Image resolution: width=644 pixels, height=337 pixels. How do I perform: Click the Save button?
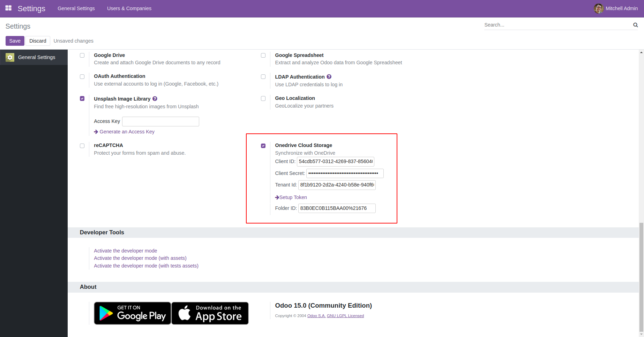[15, 41]
